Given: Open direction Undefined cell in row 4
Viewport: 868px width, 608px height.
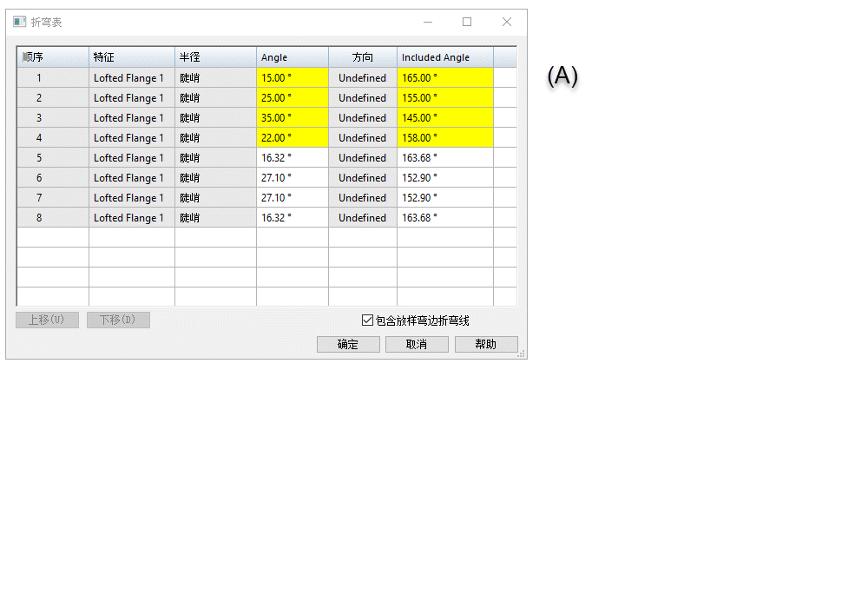Looking at the screenshot, I should [362, 138].
